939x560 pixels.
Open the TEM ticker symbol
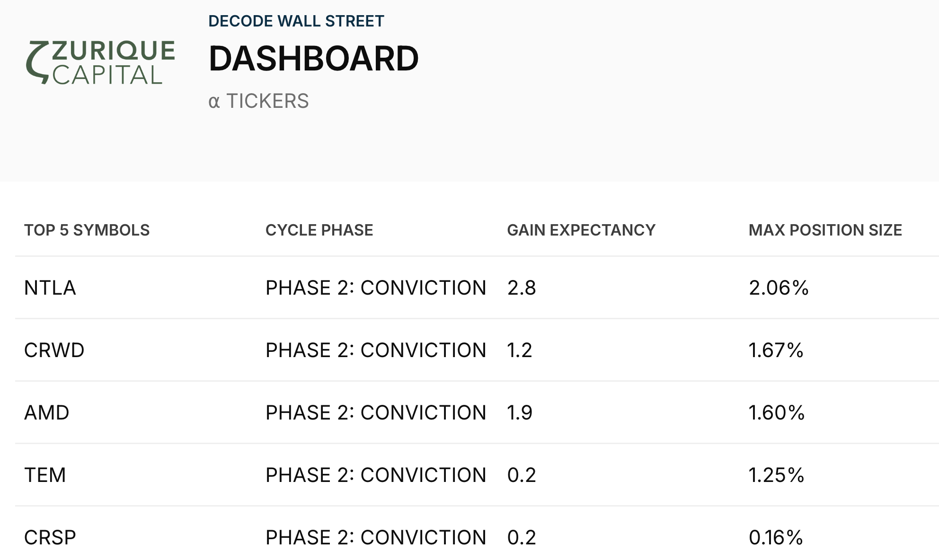pos(45,475)
